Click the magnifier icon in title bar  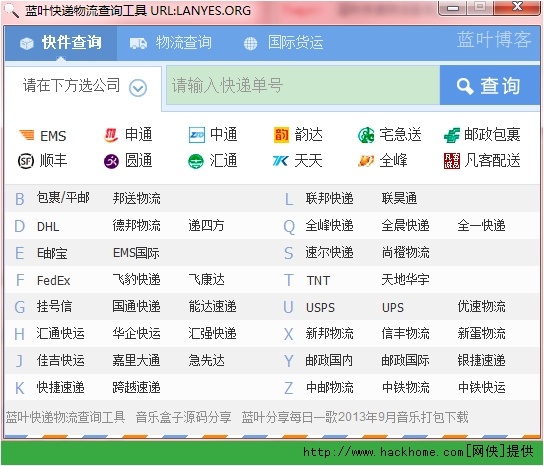coord(11,10)
